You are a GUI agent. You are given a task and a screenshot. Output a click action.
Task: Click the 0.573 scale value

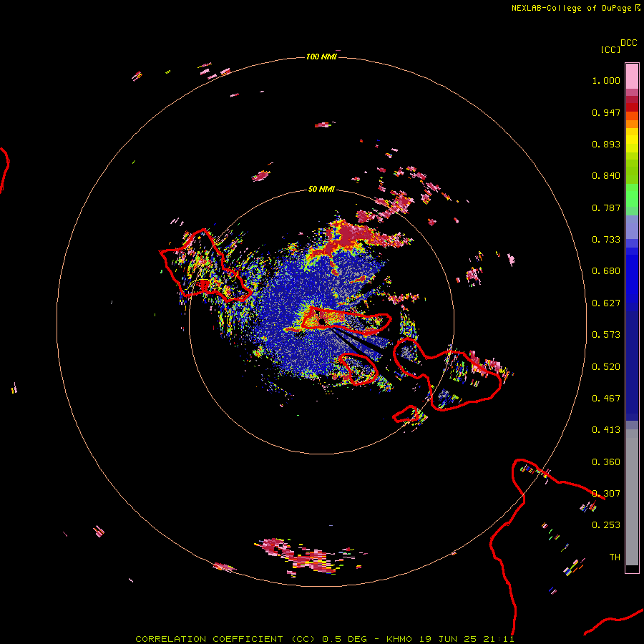[606, 335]
